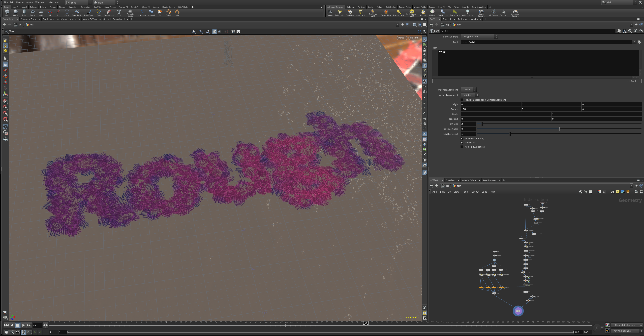Open the Build desktop selector
This screenshot has width=644, height=336.
tap(78, 3)
